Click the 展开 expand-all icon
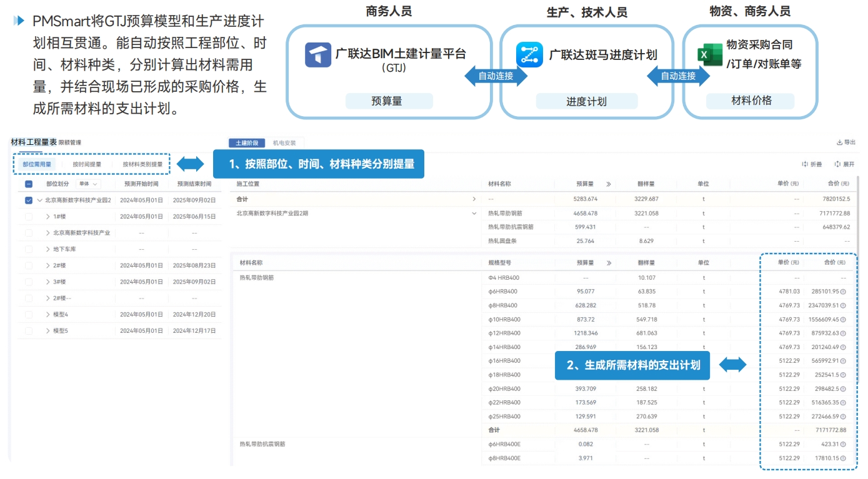 pos(837,164)
